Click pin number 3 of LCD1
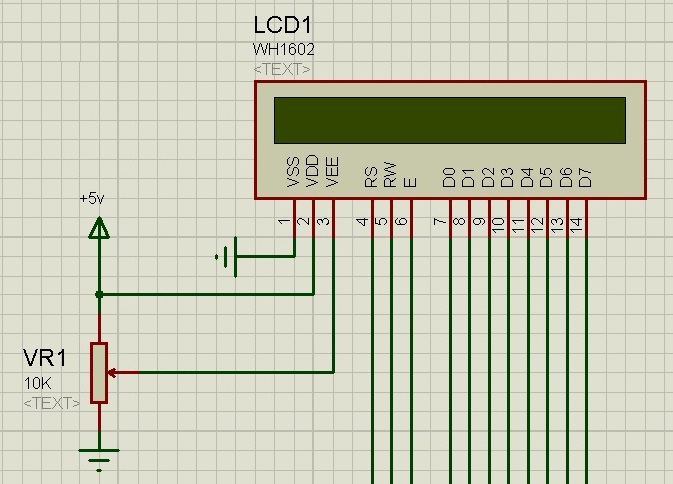This screenshot has height=484, width=673. [x=323, y=221]
